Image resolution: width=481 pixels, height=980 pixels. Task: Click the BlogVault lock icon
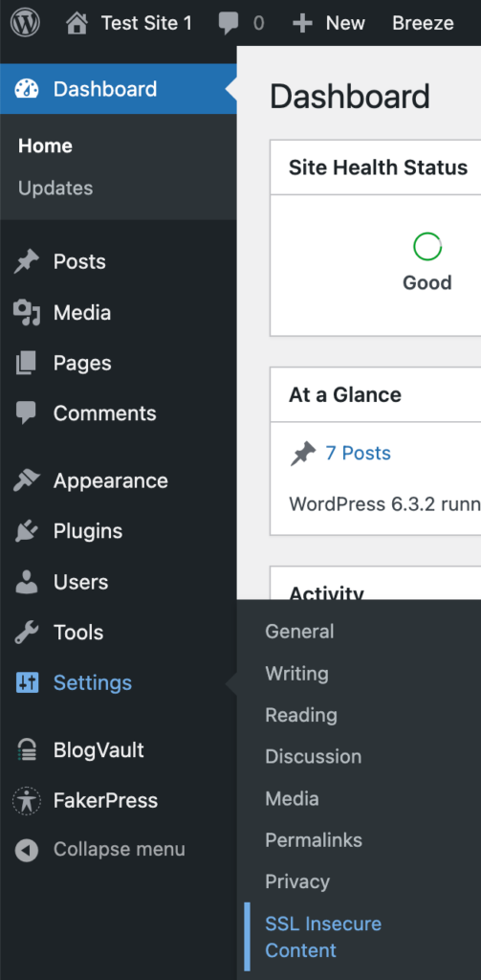pos(27,750)
